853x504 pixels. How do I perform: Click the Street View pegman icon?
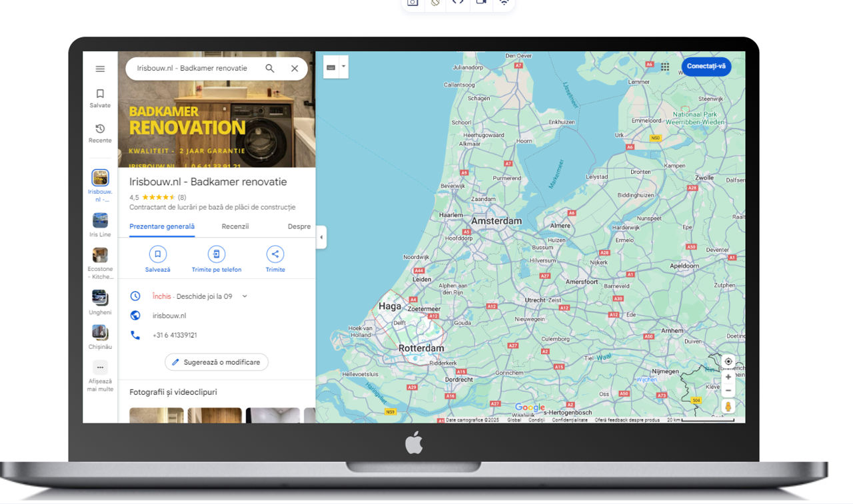tap(728, 407)
